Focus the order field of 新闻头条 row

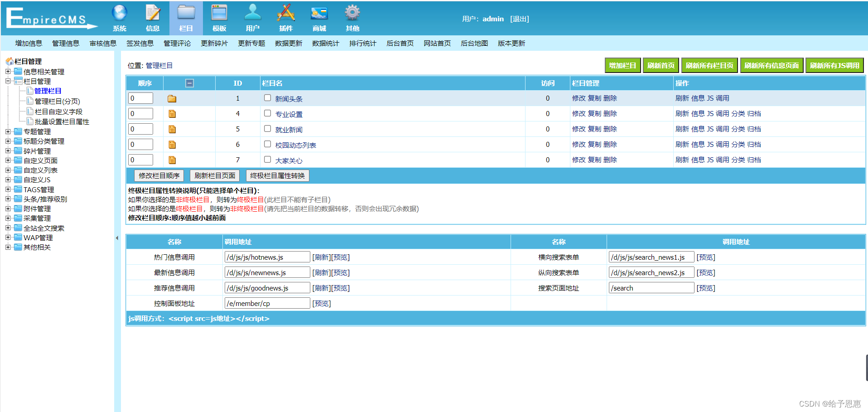(140, 98)
